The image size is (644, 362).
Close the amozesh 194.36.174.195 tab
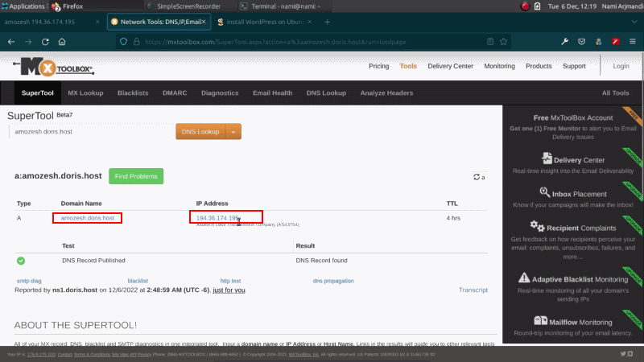pos(97,22)
